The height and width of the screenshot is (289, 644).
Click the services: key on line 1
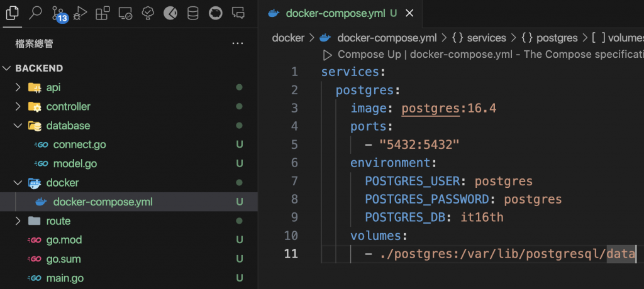tap(353, 72)
